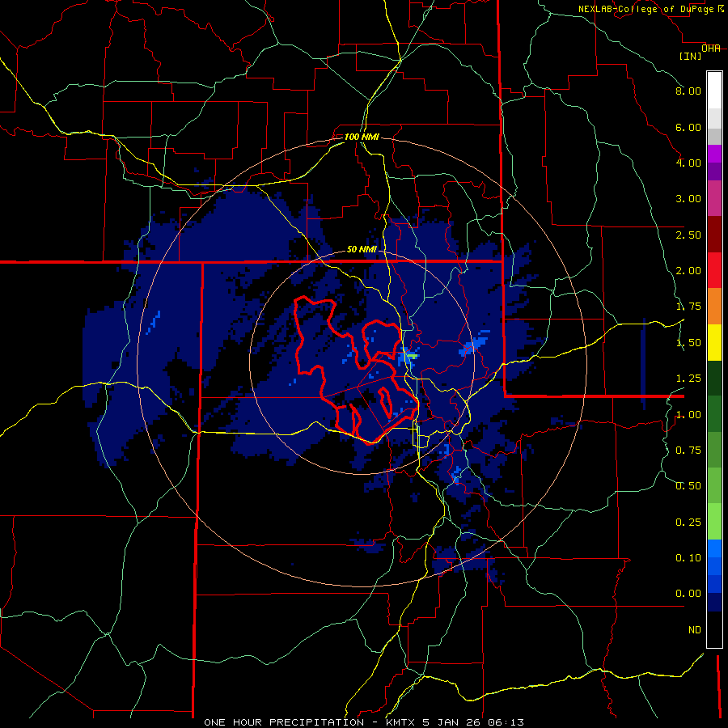Image resolution: width=728 pixels, height=728 pixels.
Task: Click the ND label on the legend
Action: (695, 630)
